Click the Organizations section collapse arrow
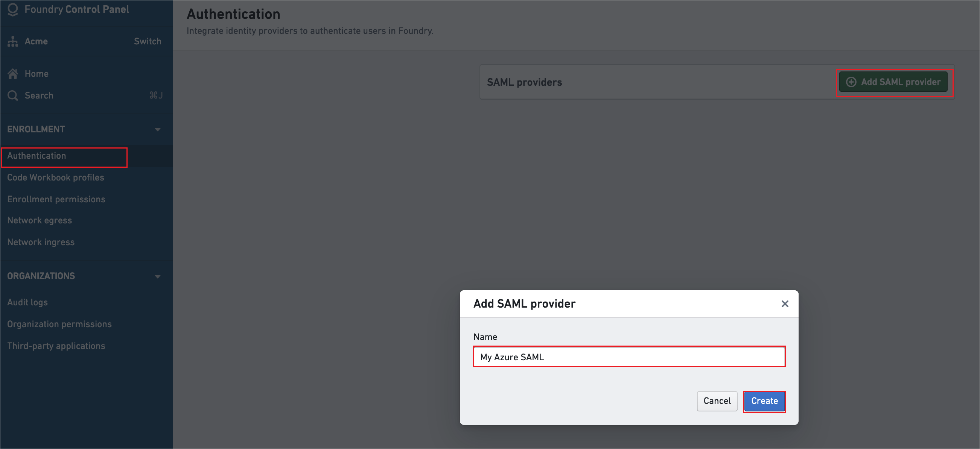The image size is (980, 449). click(157, 276)
